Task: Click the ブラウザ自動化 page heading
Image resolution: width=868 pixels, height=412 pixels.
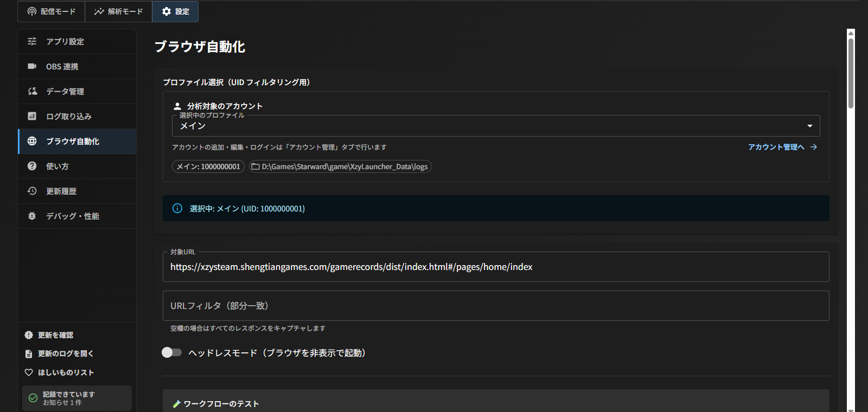Action: pos(200,47)
